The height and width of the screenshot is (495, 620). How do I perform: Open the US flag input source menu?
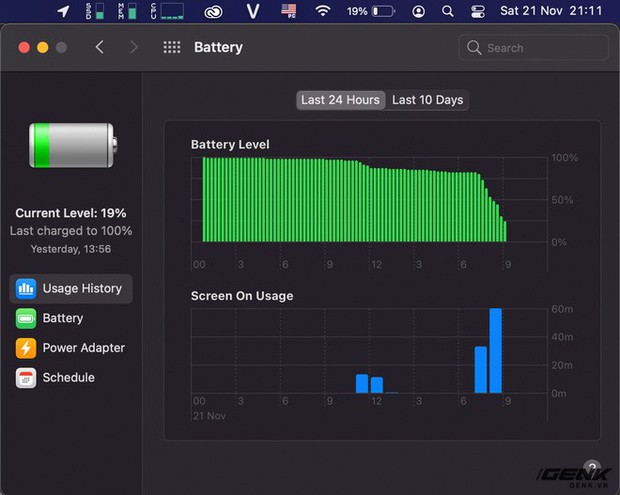click(289, 11)
